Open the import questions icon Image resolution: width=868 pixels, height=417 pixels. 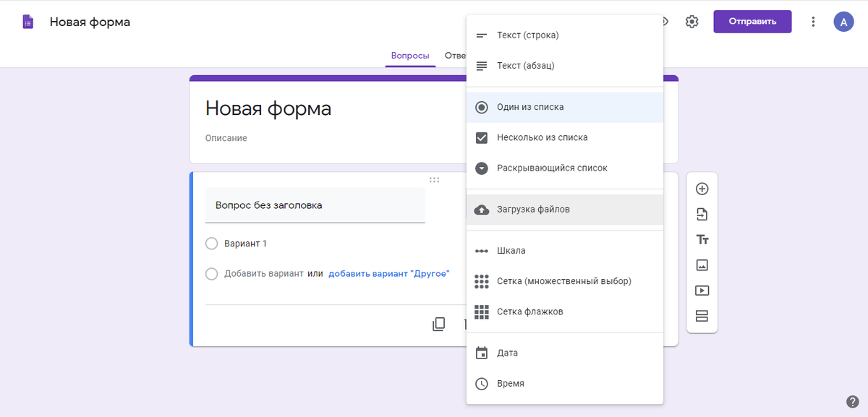pos(702,213)
